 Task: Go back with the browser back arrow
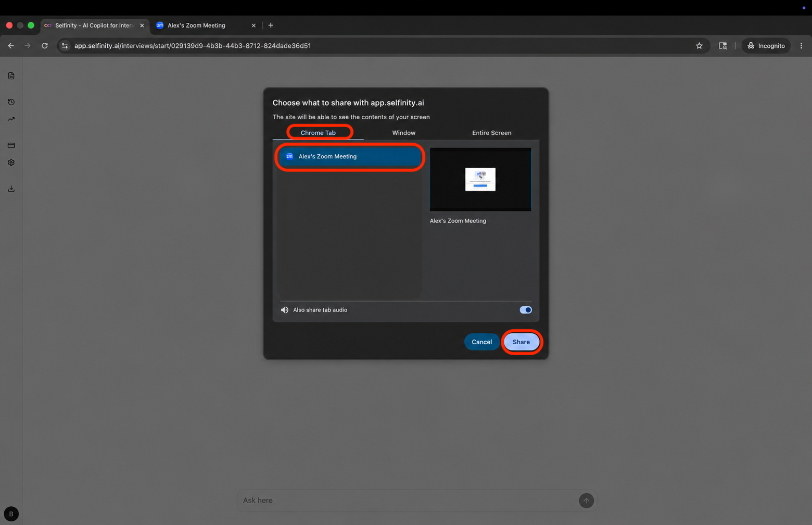(11, 46)
